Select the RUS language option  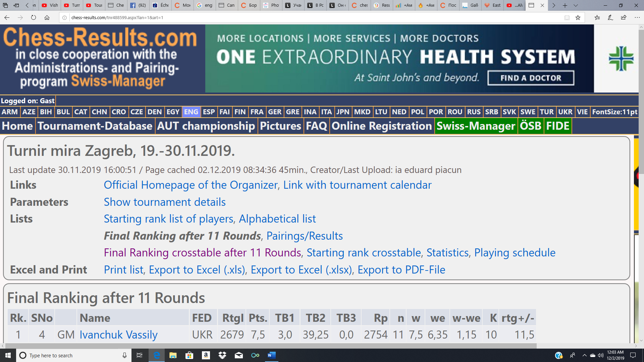[x=474, y=112]
